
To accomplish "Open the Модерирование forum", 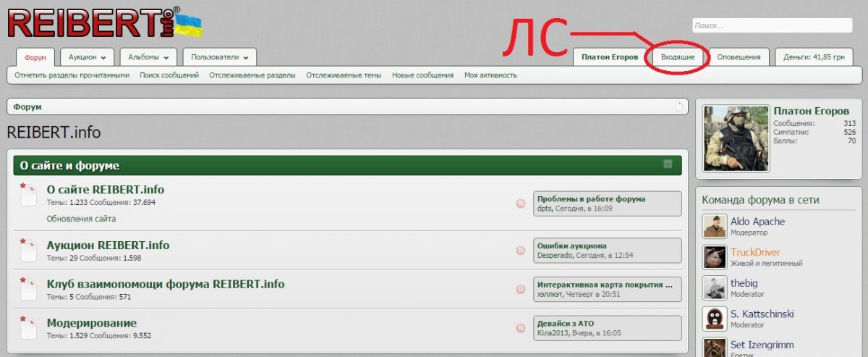I will pos(92,323).
